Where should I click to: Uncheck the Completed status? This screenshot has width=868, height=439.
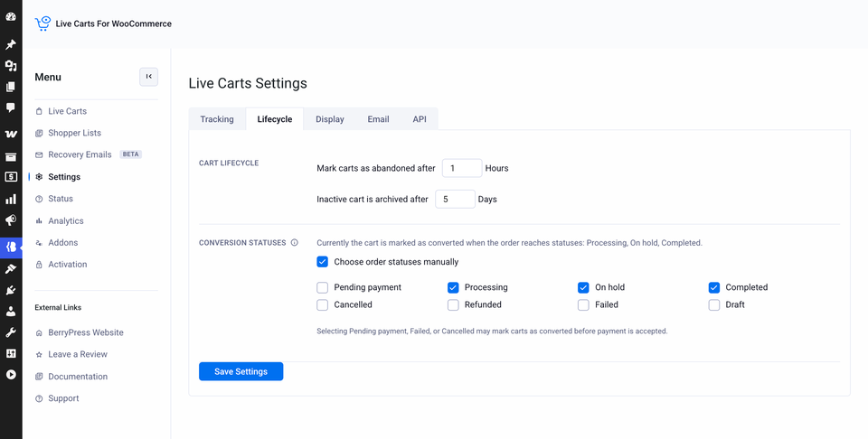tap(714, 287)
